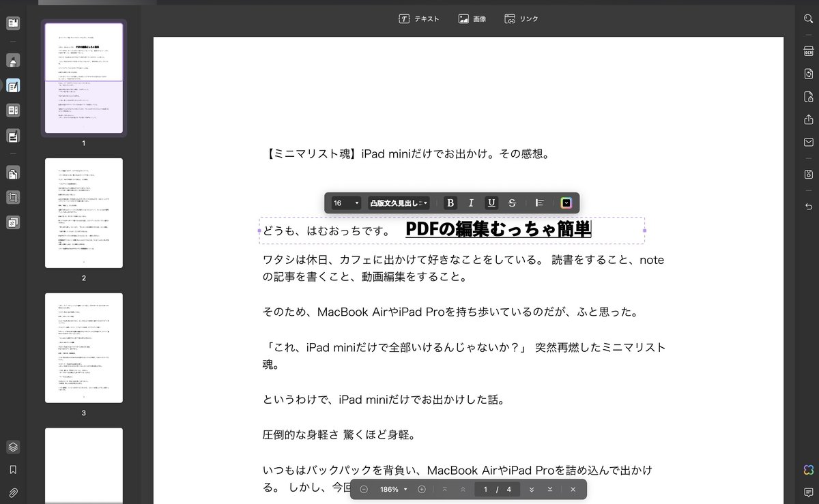Toggle Italic formatting in text toolbar
Image resolution: width=819 pixels, height=504 pixels.
point(470,203)
